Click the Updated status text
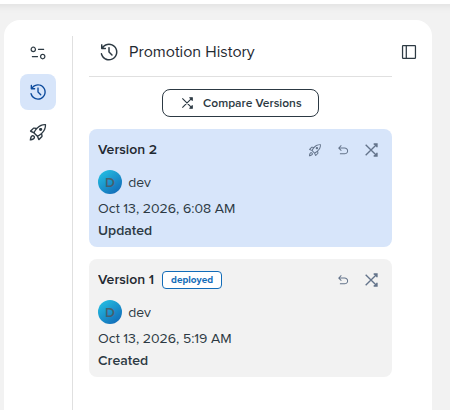 125,231
